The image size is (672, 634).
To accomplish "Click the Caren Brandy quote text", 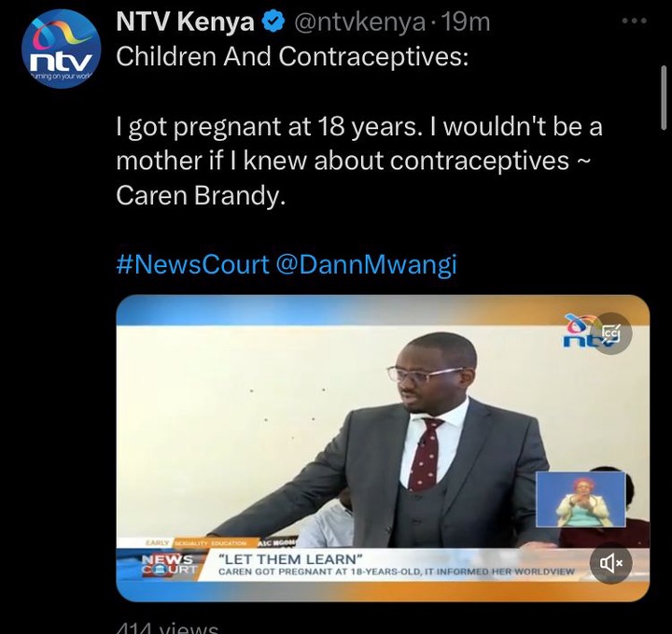I will 359,162.
